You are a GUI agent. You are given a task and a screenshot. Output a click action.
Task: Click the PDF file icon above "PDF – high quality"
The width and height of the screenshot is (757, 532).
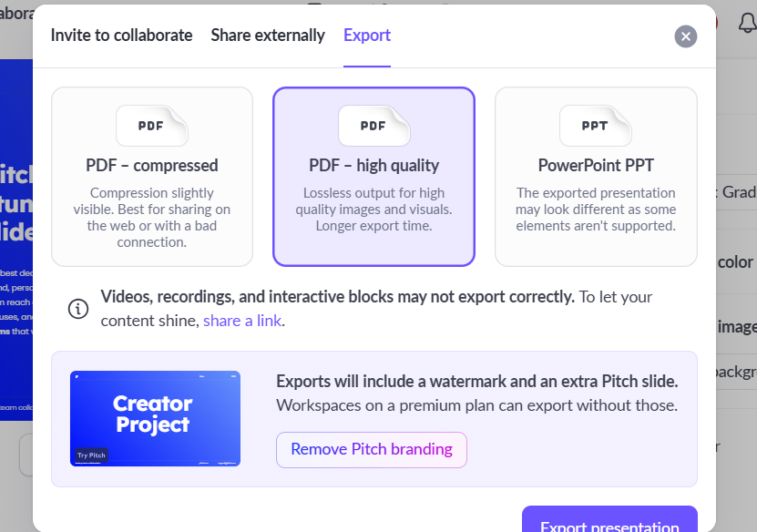click(374, 126)
